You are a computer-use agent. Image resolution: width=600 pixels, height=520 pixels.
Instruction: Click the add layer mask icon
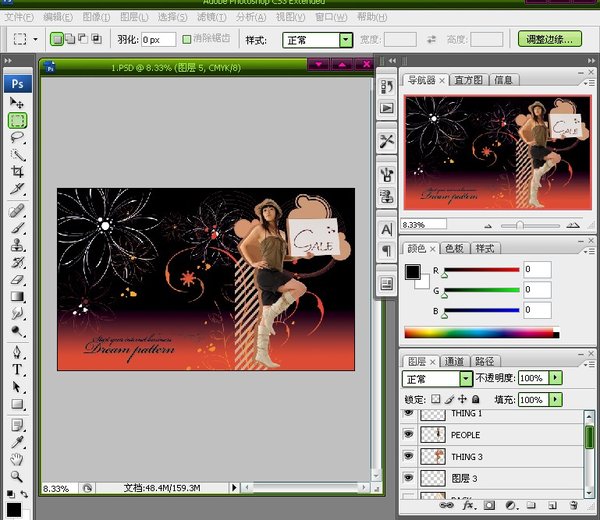487,506
